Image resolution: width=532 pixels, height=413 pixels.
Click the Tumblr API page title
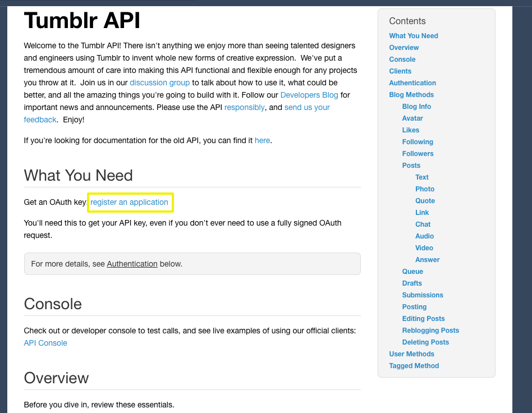pos(82,20)
